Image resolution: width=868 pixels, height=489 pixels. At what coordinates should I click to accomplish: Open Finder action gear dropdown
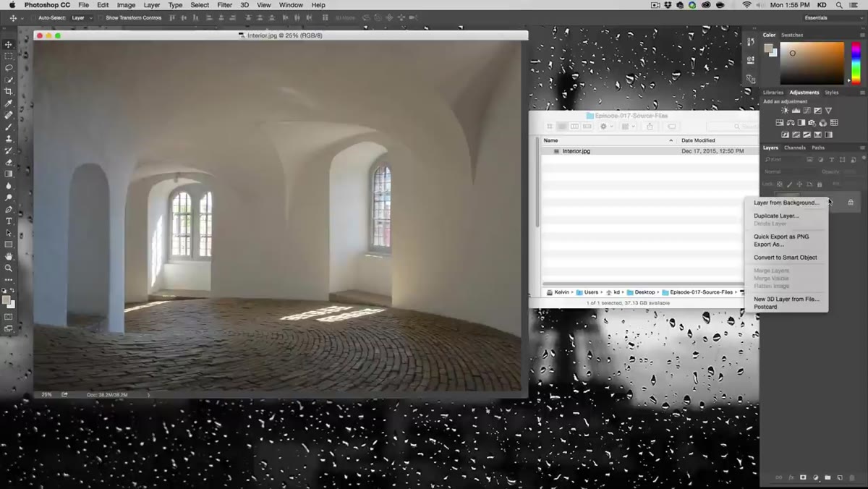coord(606,127)
